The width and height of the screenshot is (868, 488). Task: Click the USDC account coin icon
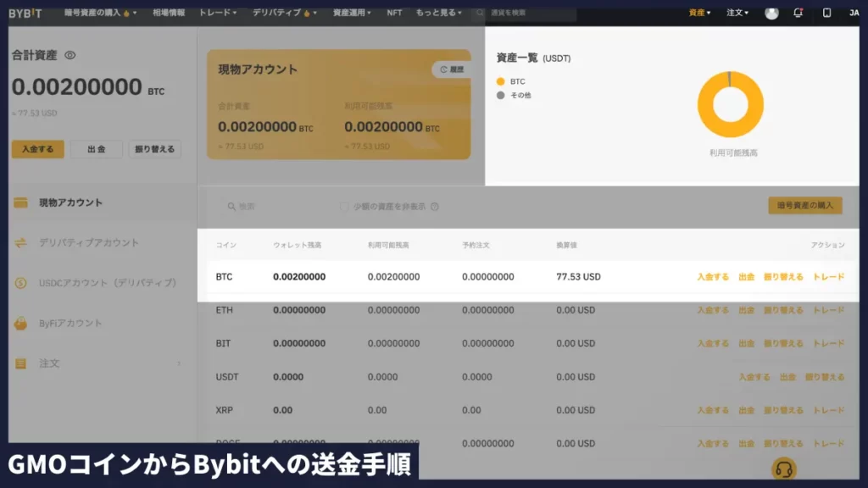pyautogui.click(x=20, y=283)
